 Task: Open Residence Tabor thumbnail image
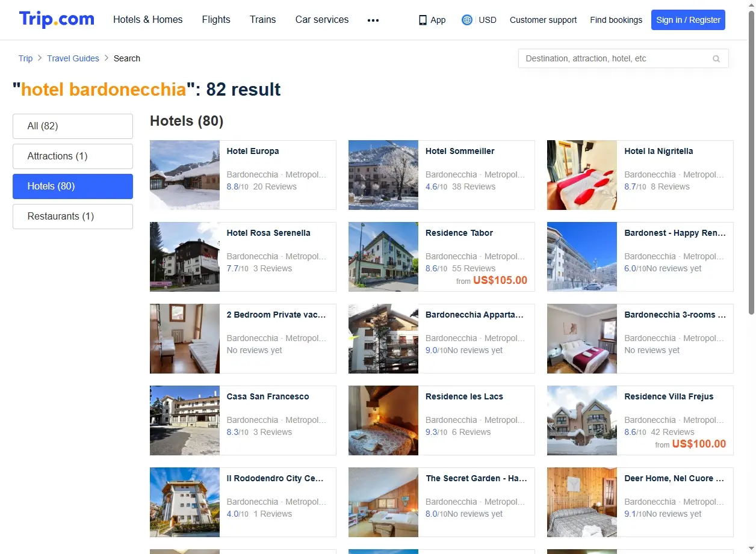383,257
